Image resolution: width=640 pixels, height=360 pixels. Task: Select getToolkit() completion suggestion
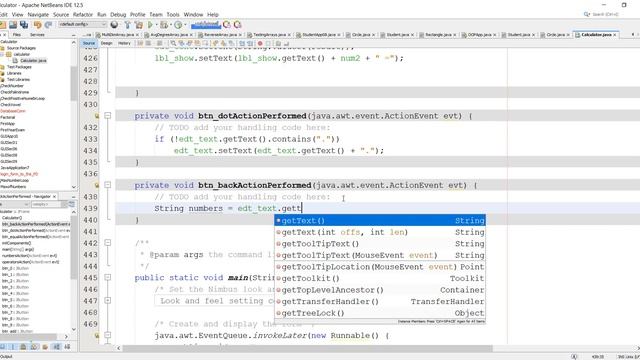[380, 278]
